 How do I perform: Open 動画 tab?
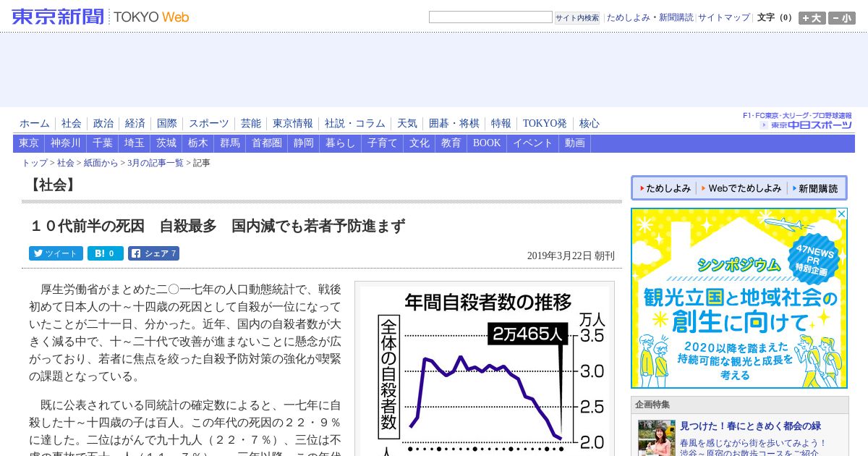pos(575,143)
